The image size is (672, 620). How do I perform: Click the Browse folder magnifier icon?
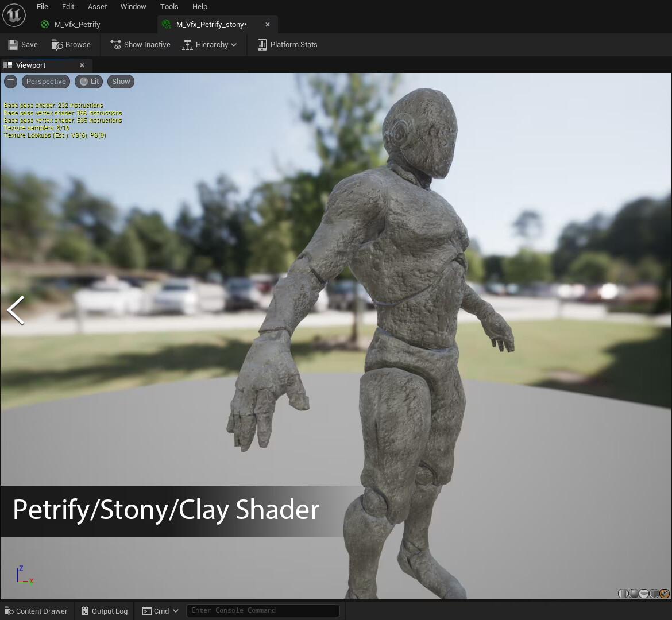[x=57, y=45]
